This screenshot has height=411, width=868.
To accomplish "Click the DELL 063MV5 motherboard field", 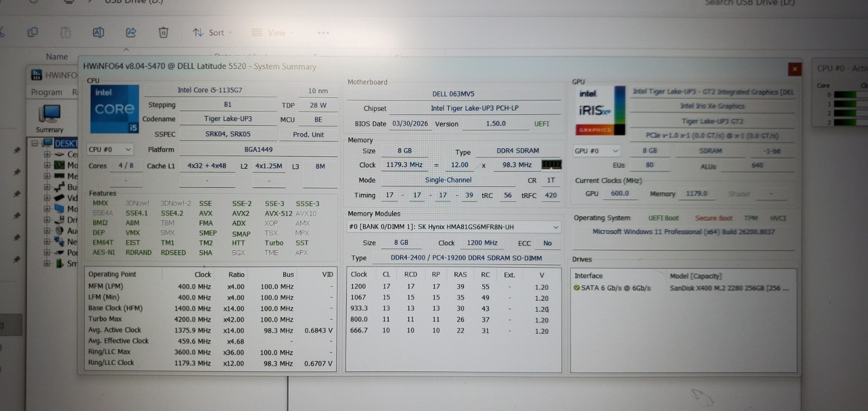I will click(x=454, y=94).
